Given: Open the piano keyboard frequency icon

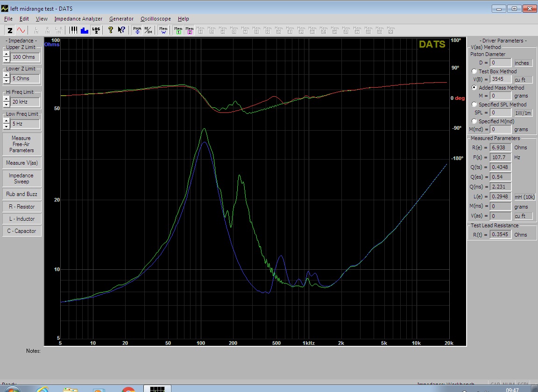Looking at the screenshot, I should (x=73, y=30).
